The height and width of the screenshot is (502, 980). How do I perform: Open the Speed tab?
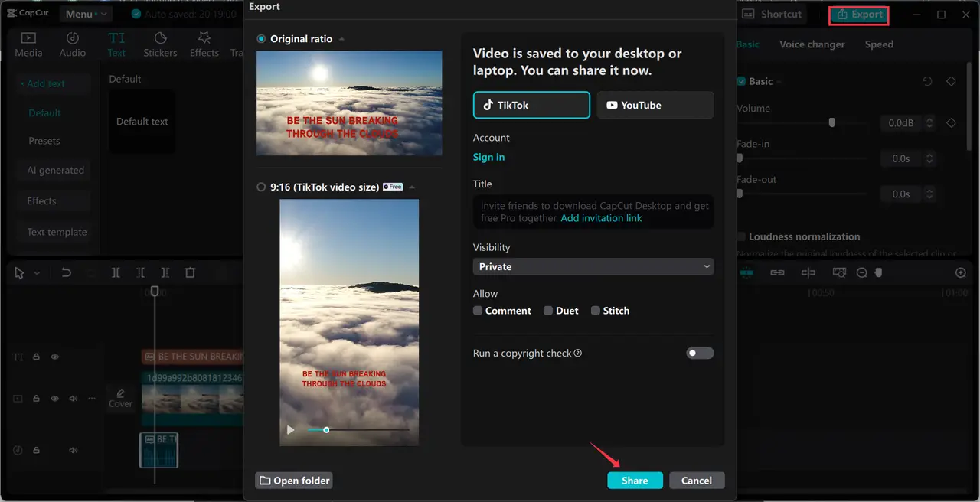tap(879, 44)
